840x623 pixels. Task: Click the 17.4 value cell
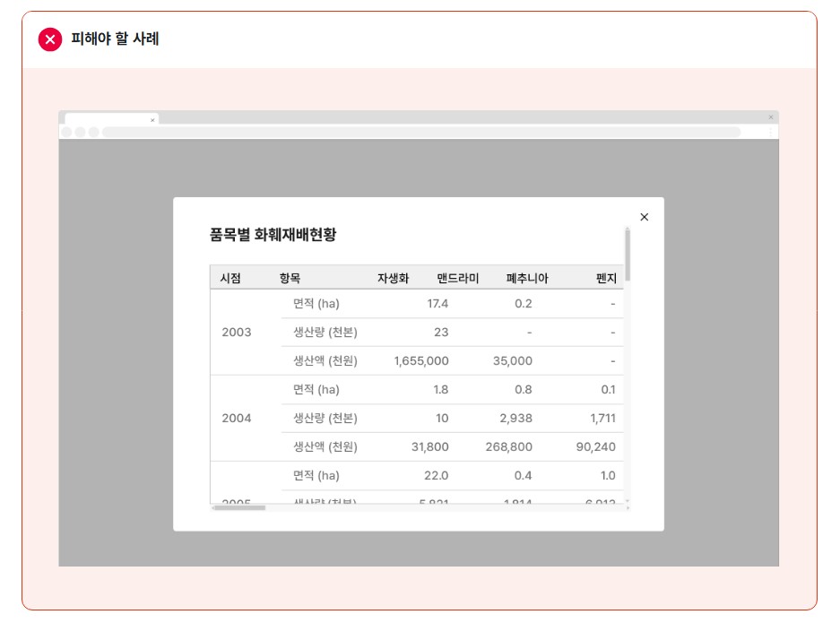point(437,304)
